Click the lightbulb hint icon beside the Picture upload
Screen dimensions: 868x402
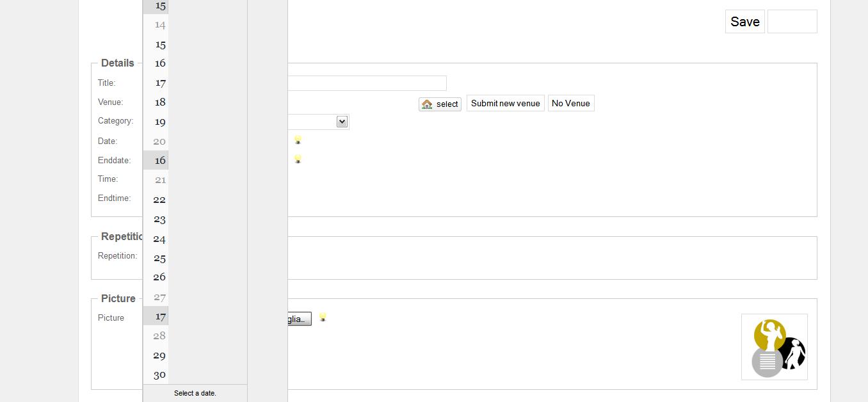coord(323,316)
